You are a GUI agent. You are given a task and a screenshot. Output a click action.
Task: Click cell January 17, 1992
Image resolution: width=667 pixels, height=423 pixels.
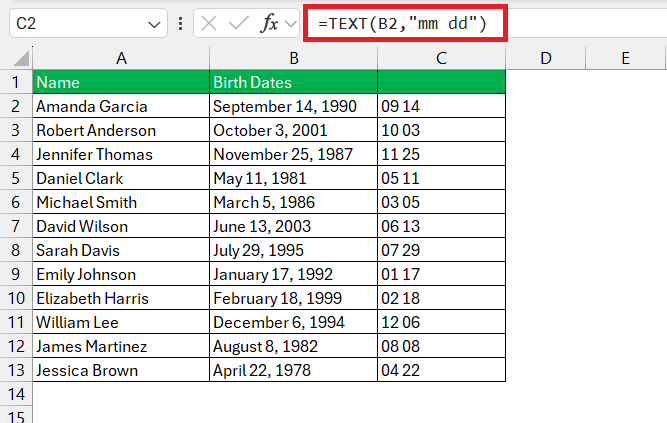coord(294,274)
